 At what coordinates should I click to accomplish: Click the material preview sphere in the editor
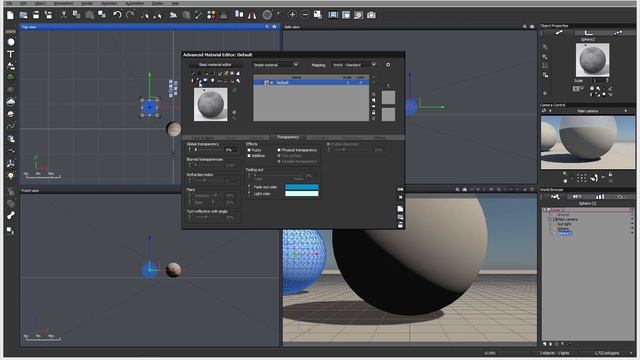pyautogui.click(x=211, y=104)
